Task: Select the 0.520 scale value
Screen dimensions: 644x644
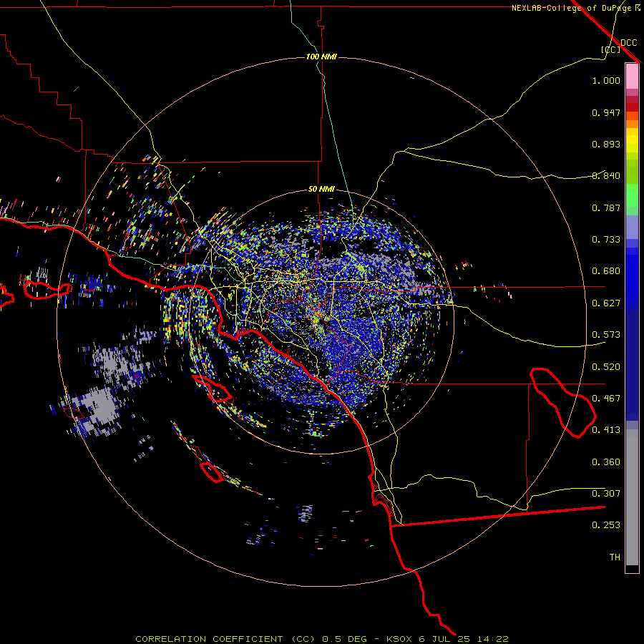Action: tap(606, 367)
